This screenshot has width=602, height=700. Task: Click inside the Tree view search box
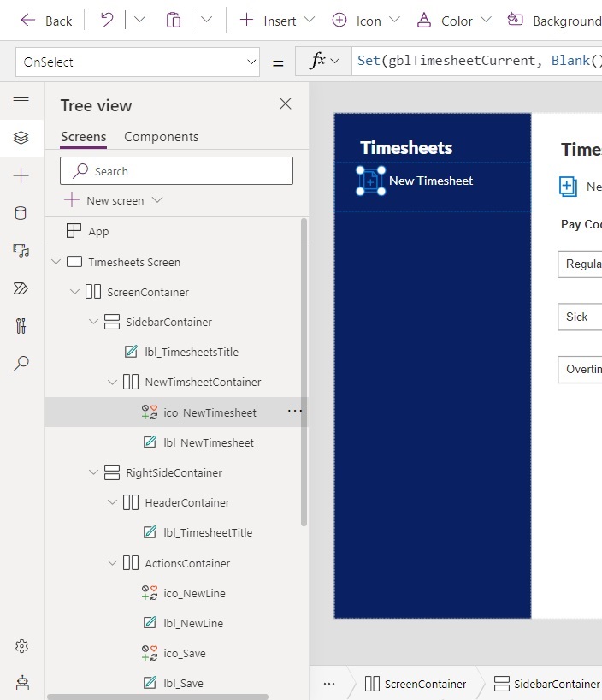pos(175,170)
